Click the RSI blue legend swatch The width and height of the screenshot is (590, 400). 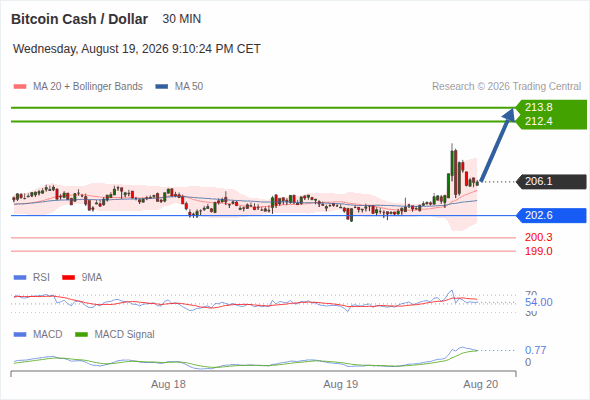[20, 278]
